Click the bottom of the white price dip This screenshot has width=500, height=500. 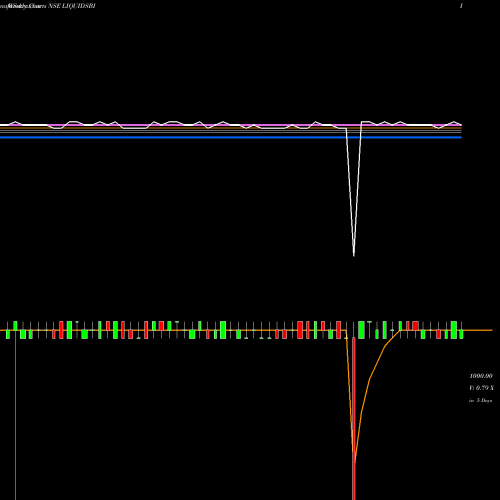coord(354,255)
